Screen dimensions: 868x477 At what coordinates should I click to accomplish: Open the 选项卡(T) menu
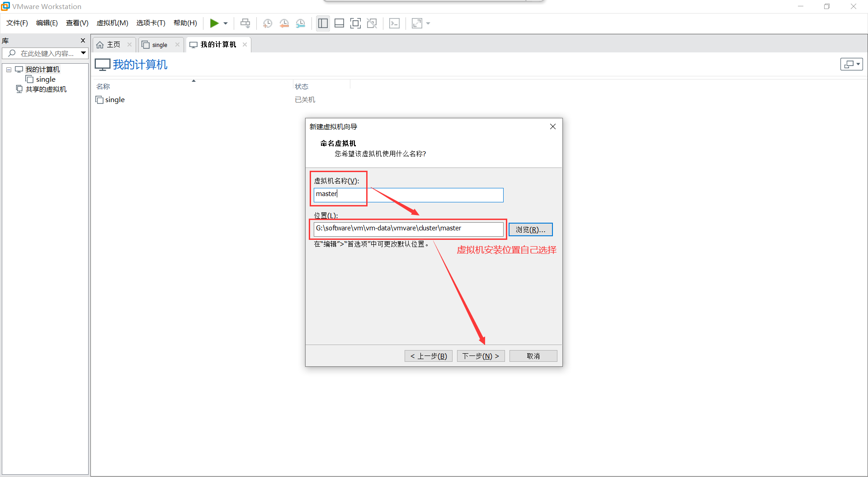[151, 23]
